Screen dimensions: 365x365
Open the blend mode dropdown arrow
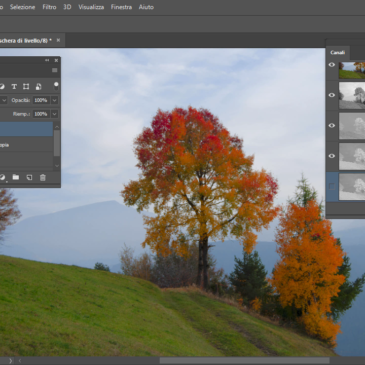click(4, 100)
